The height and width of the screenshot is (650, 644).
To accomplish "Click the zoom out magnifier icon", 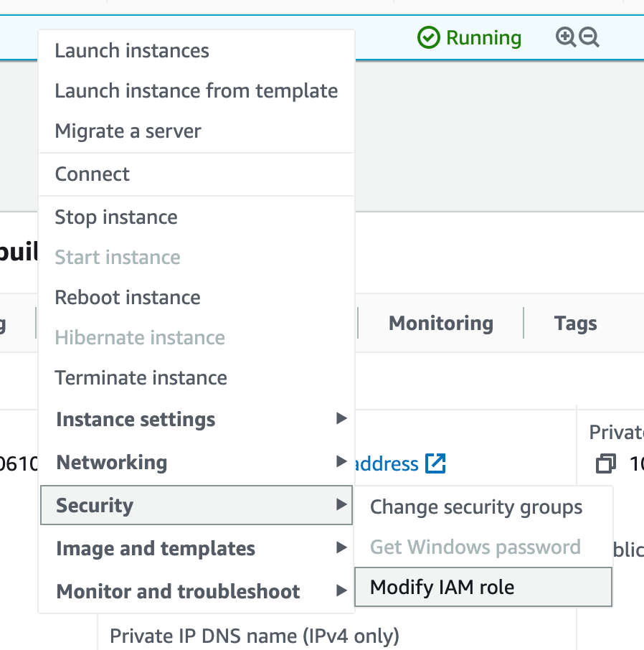I will [x=589, y=37].
